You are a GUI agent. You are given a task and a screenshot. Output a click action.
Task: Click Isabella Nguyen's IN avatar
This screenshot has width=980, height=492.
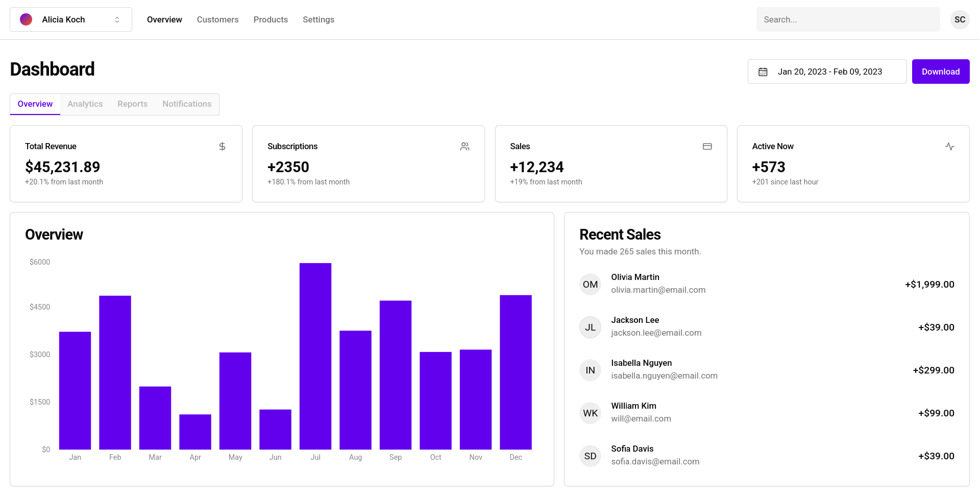(590, 370)
